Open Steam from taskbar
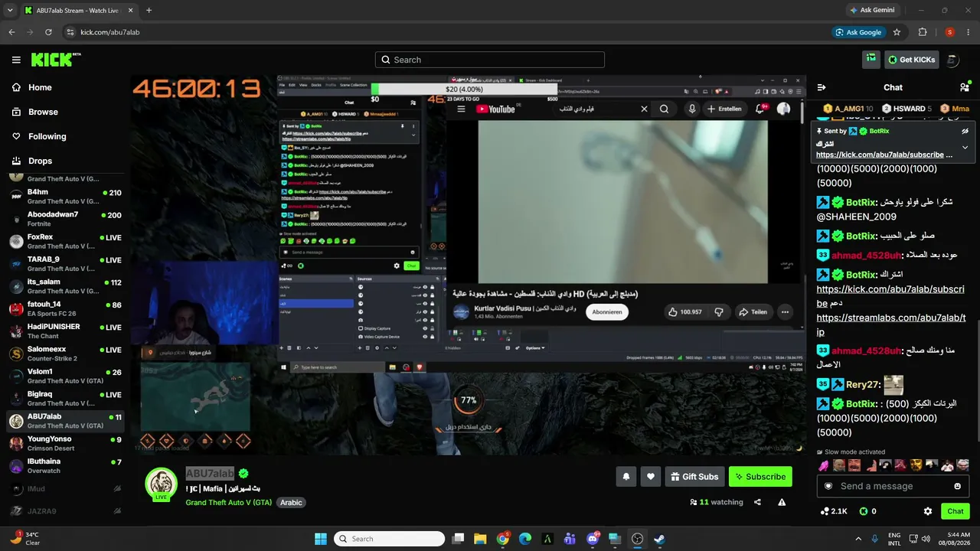 click(x=659, y=539)
